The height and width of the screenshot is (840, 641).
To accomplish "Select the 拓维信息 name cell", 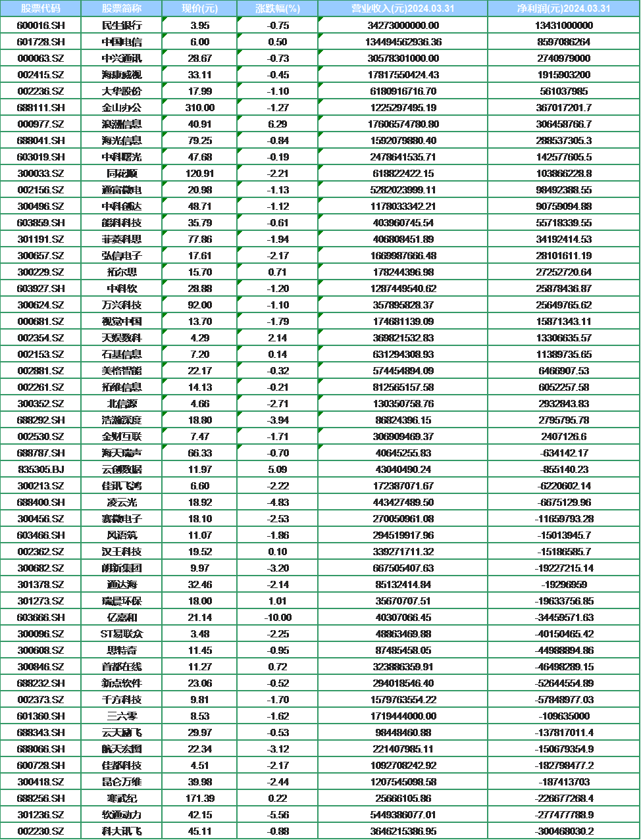I will coord(122,387).
